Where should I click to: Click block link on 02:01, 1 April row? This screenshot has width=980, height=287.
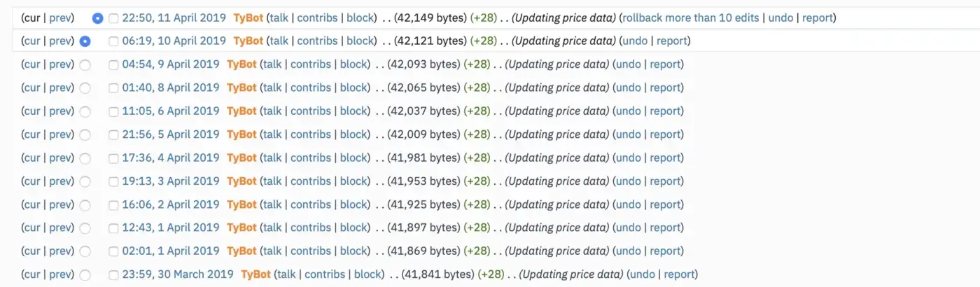coord(354,251)
